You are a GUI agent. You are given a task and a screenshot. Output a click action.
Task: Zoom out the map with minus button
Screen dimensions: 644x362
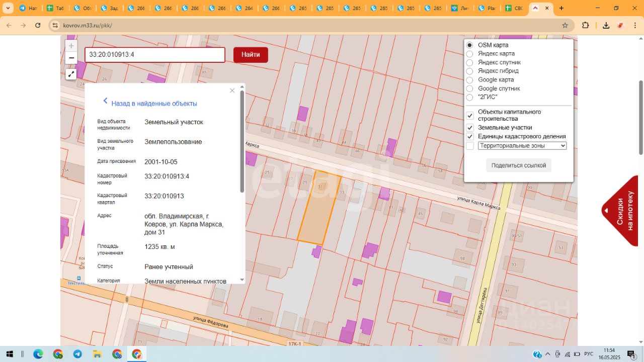click(71, 58)
